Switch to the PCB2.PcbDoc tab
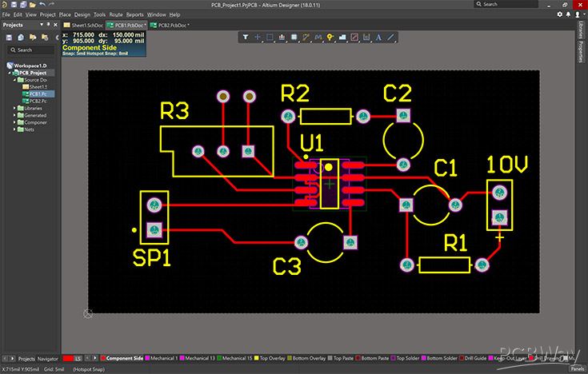 (170, 25)
